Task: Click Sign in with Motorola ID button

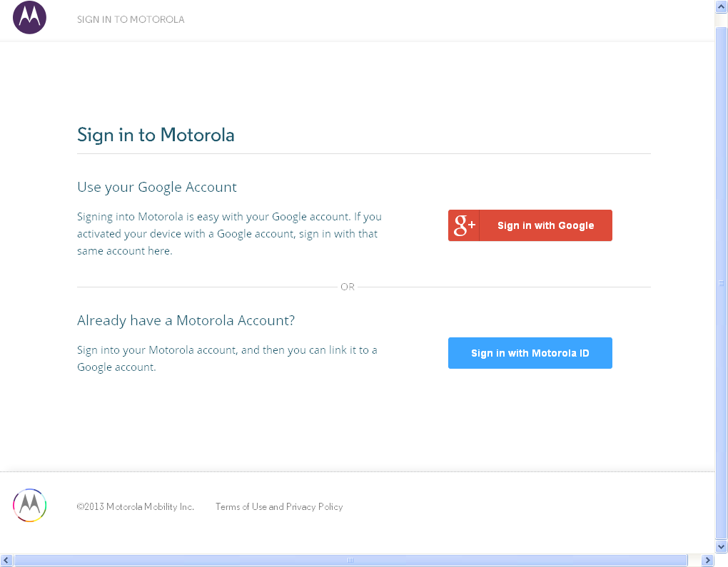Action: click(530, 353)
